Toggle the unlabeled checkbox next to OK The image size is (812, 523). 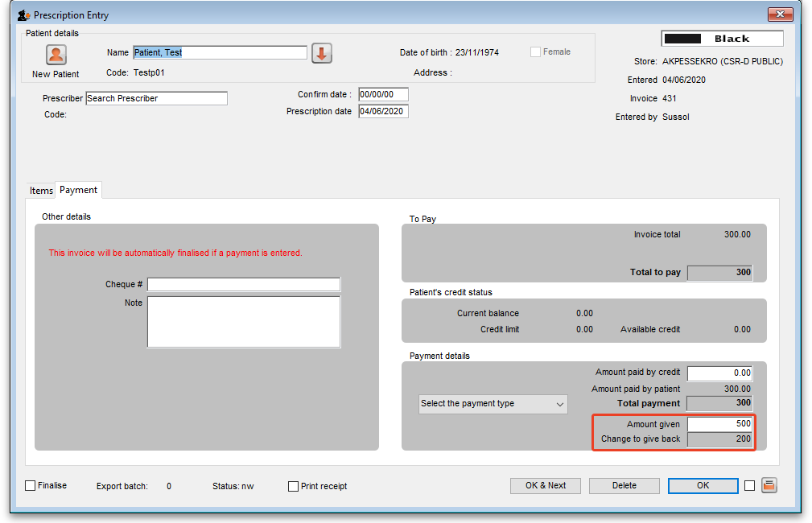750,485
